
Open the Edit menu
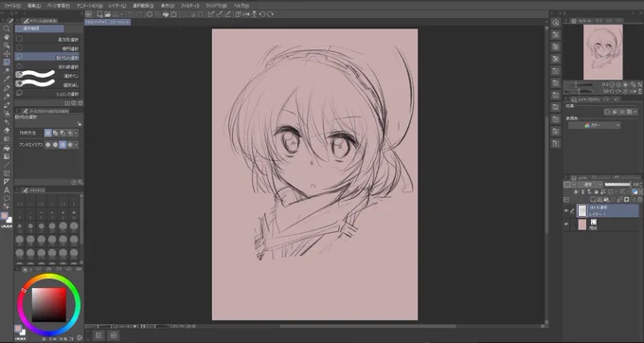[34, 6]
